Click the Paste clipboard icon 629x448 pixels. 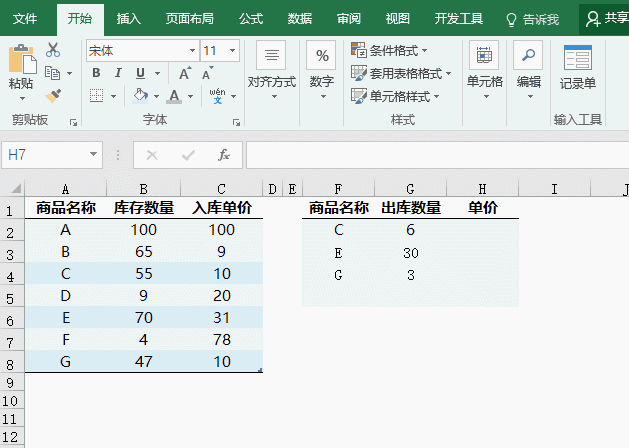[x=21, y=60]
